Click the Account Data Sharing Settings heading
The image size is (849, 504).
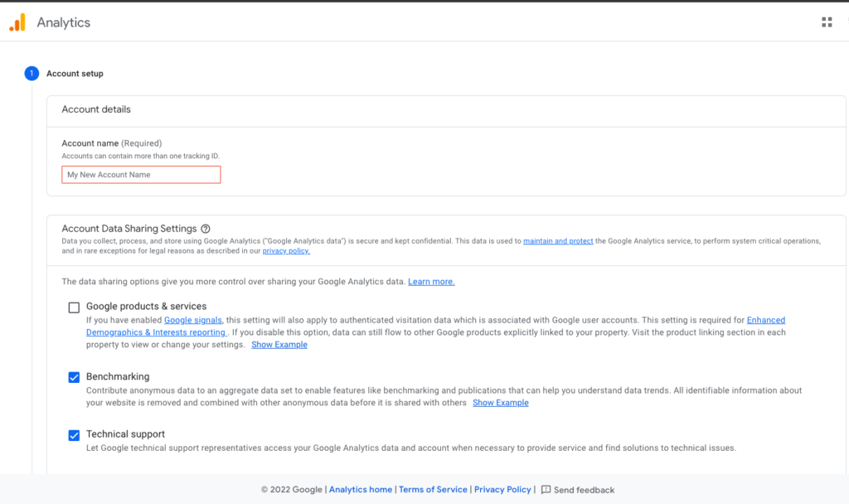pyautogui.click(x=129, y=229)
